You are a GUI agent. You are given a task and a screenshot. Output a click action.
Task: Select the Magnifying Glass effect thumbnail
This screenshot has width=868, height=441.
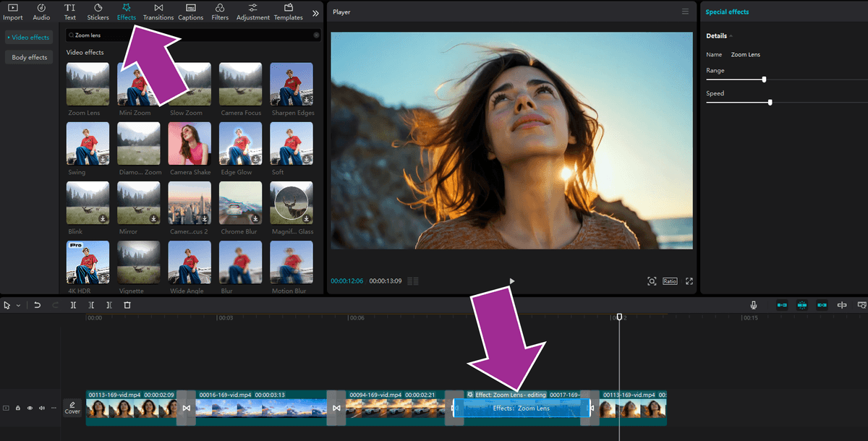[x=292, y=202]
